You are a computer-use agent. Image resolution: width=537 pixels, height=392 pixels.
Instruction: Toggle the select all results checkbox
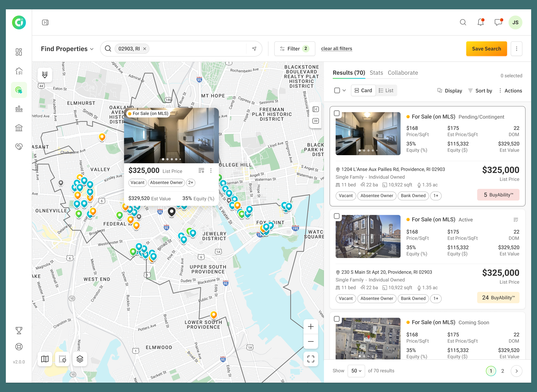click(x=337, y=90)
